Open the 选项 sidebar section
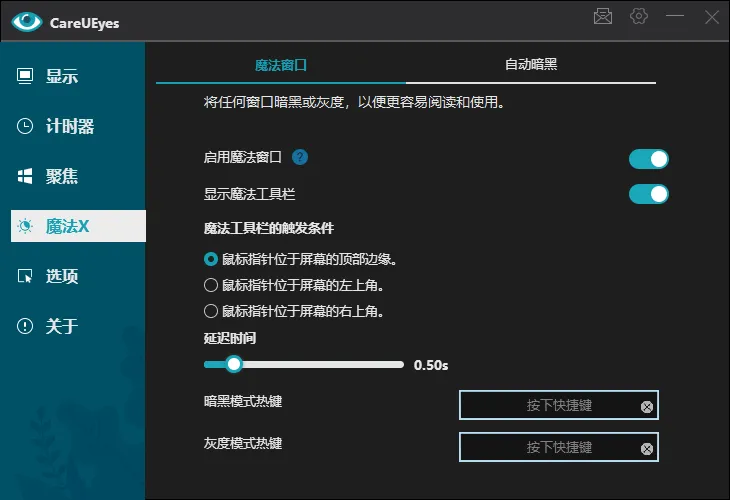 click(60, 276)
